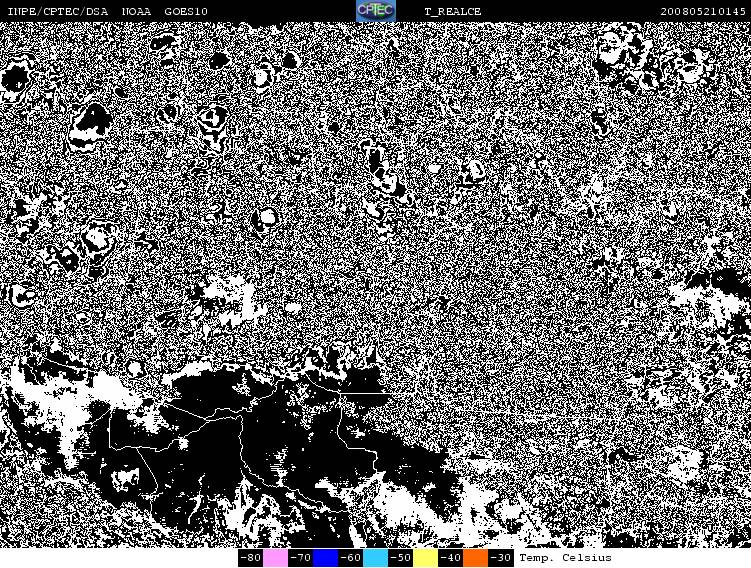Viewport: 751px width, 568px height.
Task: Select the yellow -50 legend color swatch
Action: 425,558
